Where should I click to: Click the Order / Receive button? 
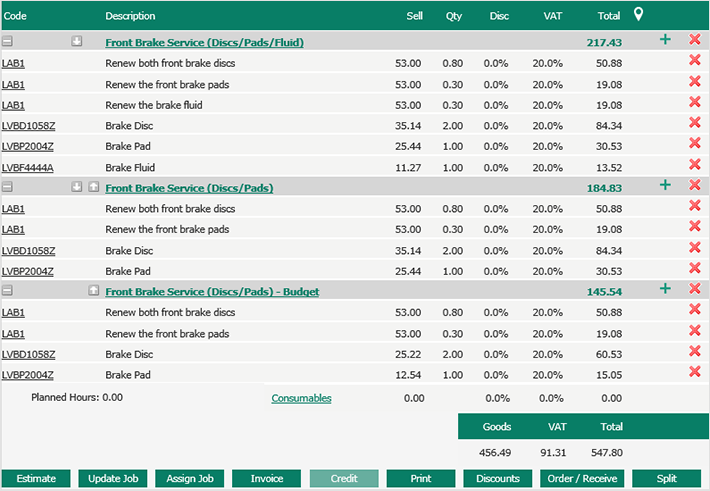click(x=582, y=478)
